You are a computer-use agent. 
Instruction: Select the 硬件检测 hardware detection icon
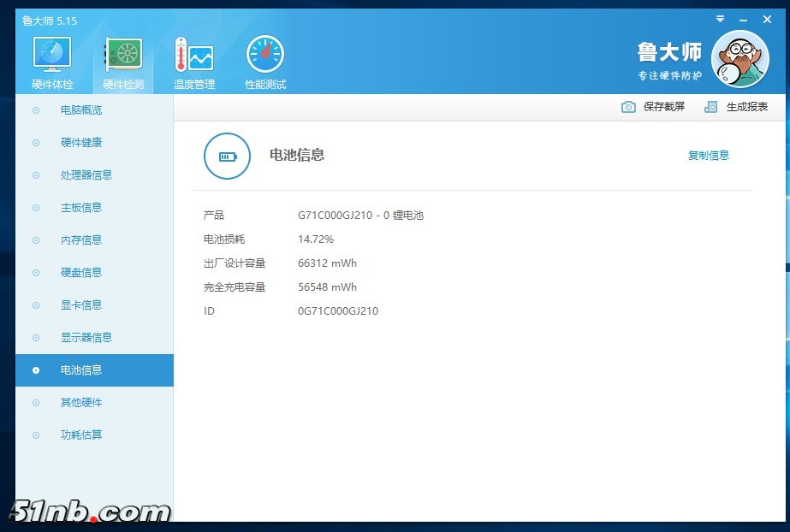123,56
